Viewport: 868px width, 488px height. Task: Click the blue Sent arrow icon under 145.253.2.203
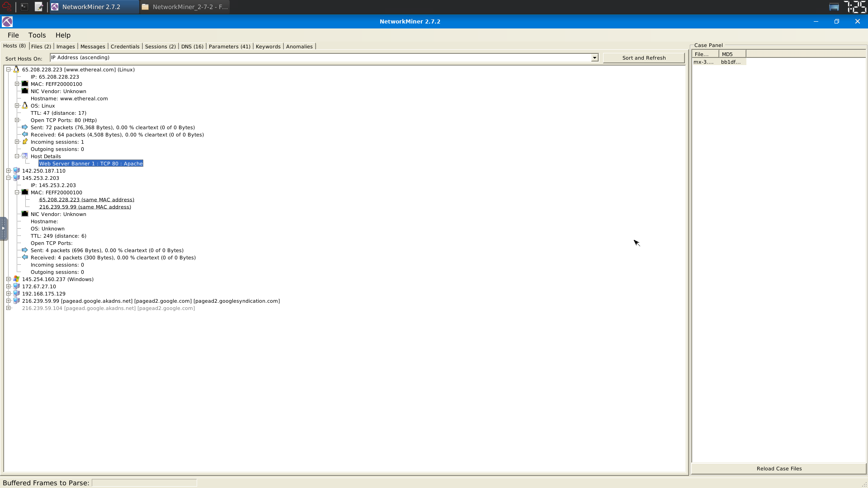25,250
